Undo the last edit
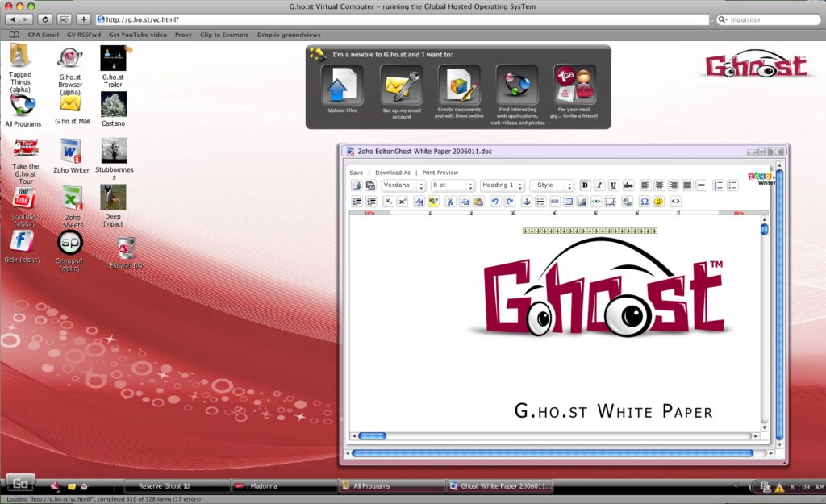826x504 pixels. coord(494,201)
